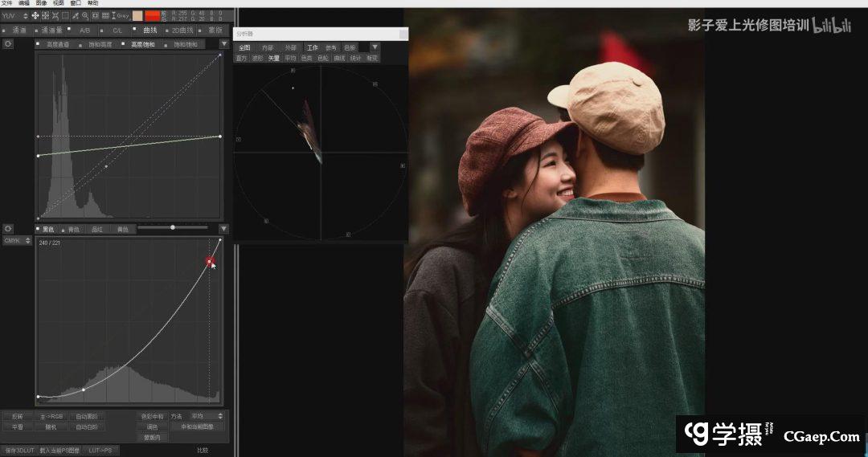Click the red color swatch in toolbar
Screen dimensions: 868x457
(x=152, y=15)
